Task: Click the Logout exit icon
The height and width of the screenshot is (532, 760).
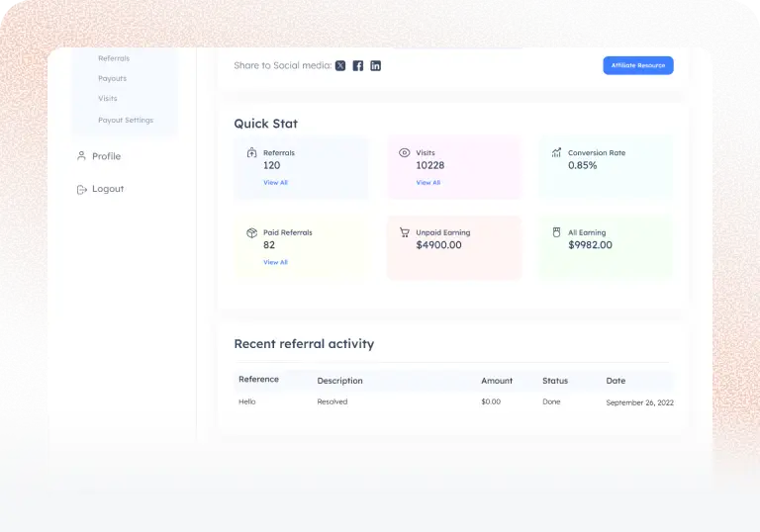Action: [x=82, y=189]
